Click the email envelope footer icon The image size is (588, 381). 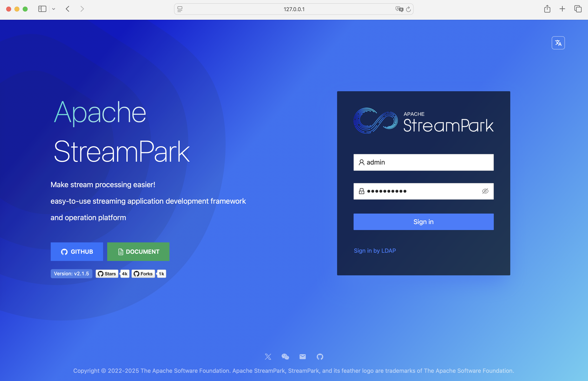point(302,356)
